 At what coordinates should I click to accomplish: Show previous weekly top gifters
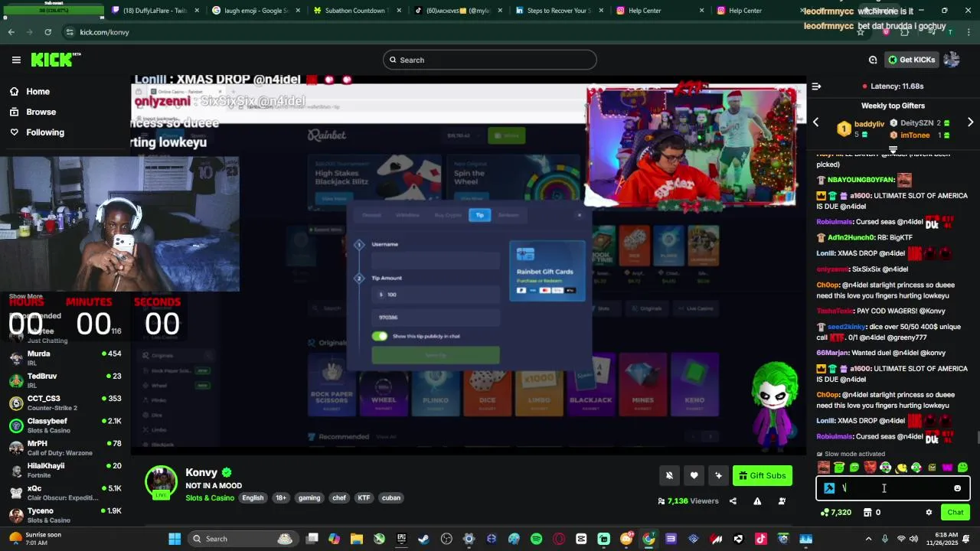click(x=816, y=122)
